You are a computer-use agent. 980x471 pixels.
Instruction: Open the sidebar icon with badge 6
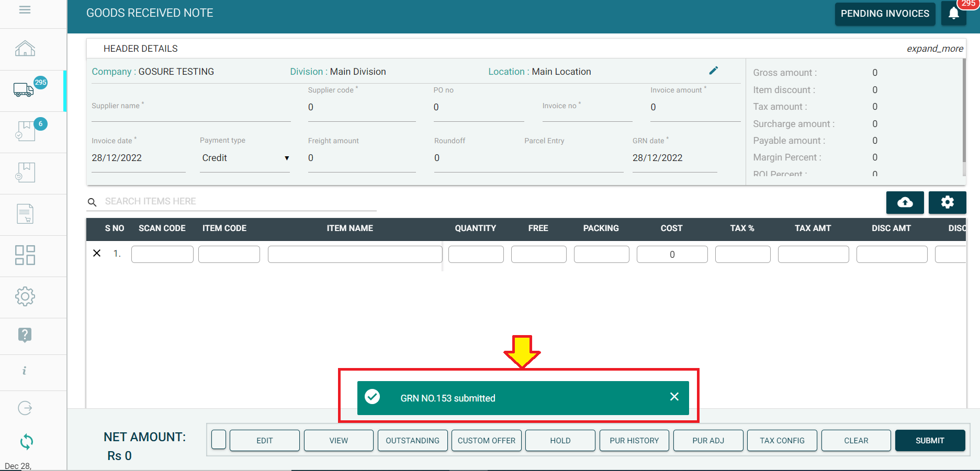25,131
